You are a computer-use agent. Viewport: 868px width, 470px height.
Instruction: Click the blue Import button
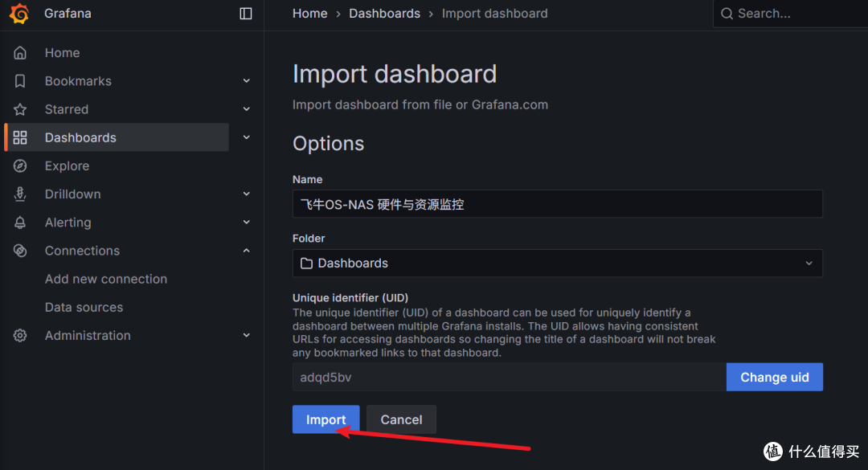tap(326, 419)
